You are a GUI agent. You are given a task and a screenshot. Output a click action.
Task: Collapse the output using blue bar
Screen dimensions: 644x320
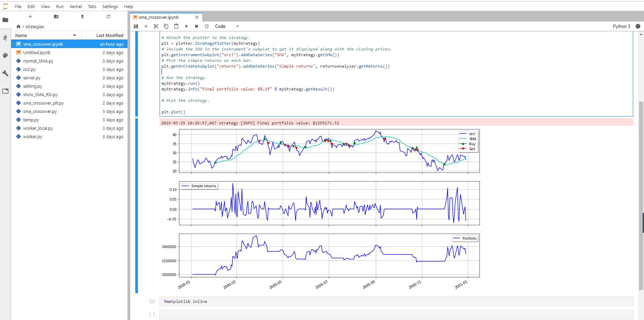[x=137, y=205]
